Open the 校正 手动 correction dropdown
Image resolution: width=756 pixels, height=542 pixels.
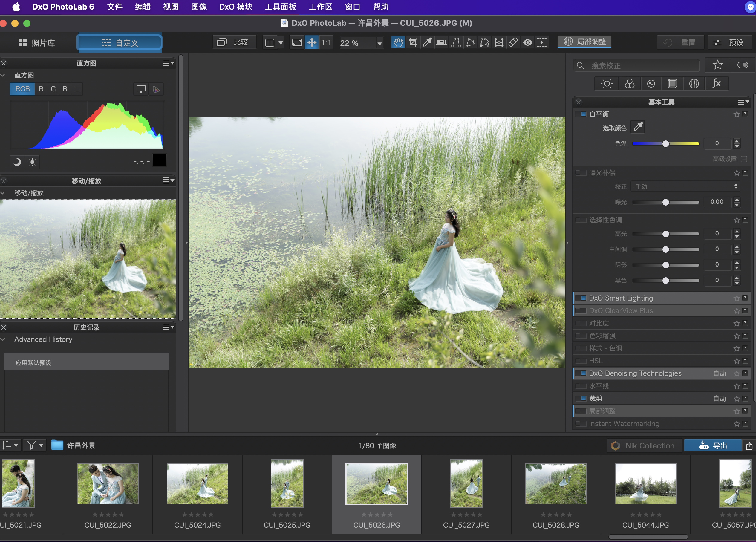[685, 186]
